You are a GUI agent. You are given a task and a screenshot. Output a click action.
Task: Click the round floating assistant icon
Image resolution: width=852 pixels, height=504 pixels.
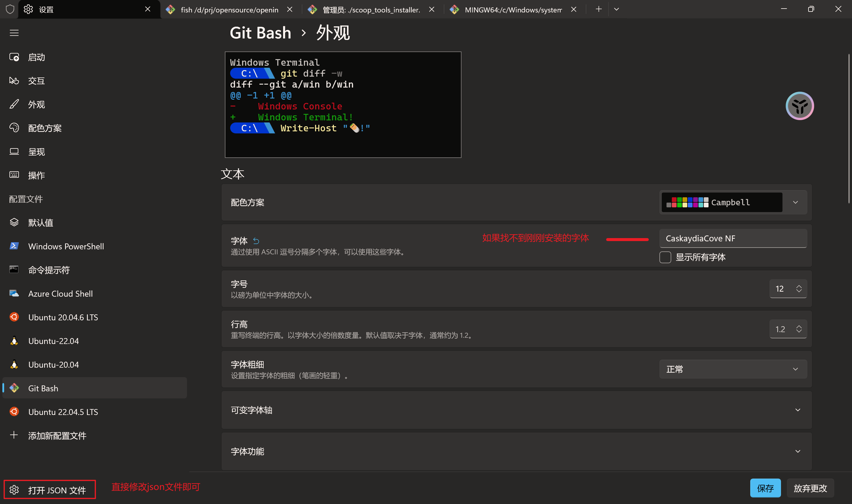click(x=800, y=106)
